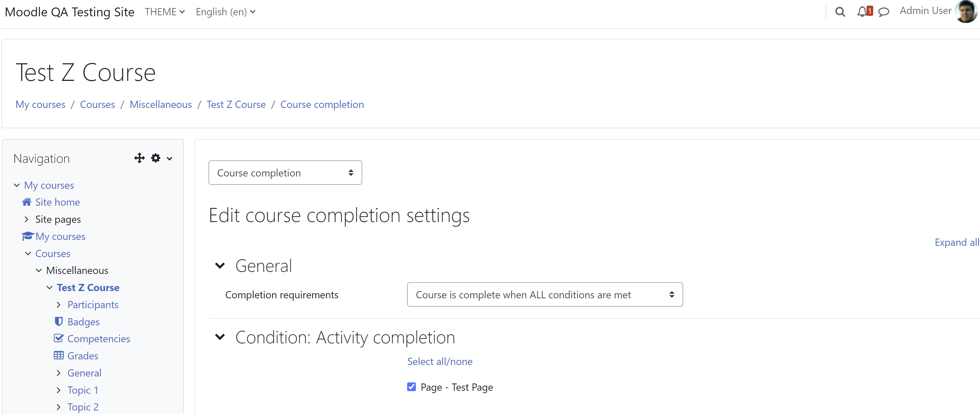Click the Site pages tree item label
This screenshot has height=414, width=980.
pyautogui.click(x=58, y=220)
